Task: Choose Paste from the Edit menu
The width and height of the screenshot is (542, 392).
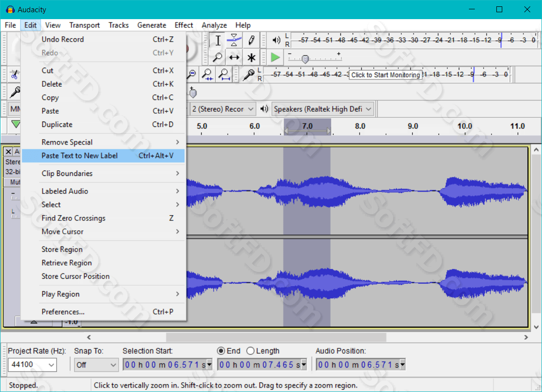Action: click(103, 111)
